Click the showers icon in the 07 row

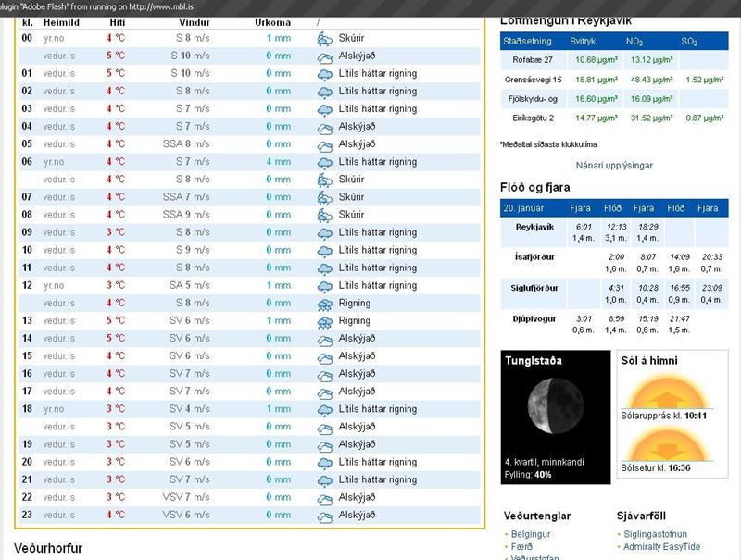(325, 197)
